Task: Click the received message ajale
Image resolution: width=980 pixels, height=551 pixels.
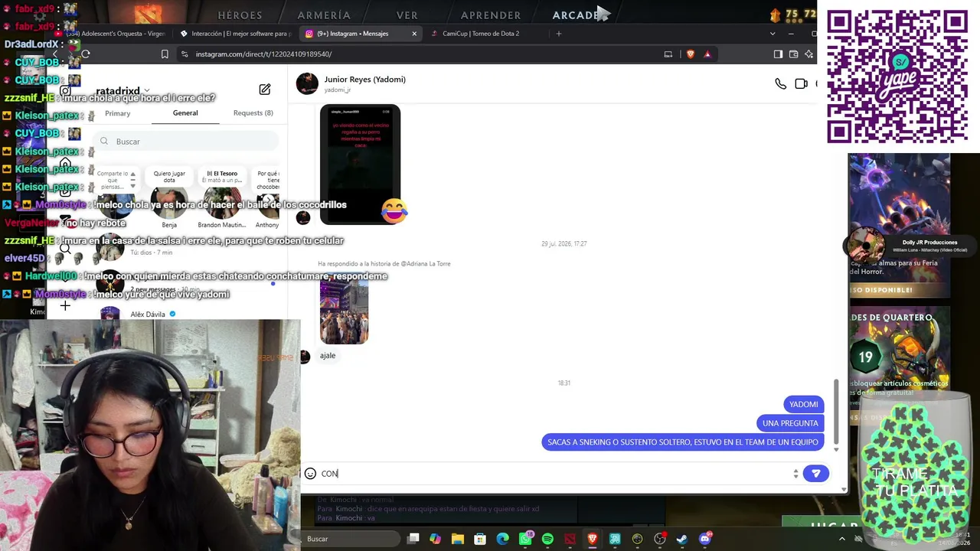Action: click(x=328, y=356)
